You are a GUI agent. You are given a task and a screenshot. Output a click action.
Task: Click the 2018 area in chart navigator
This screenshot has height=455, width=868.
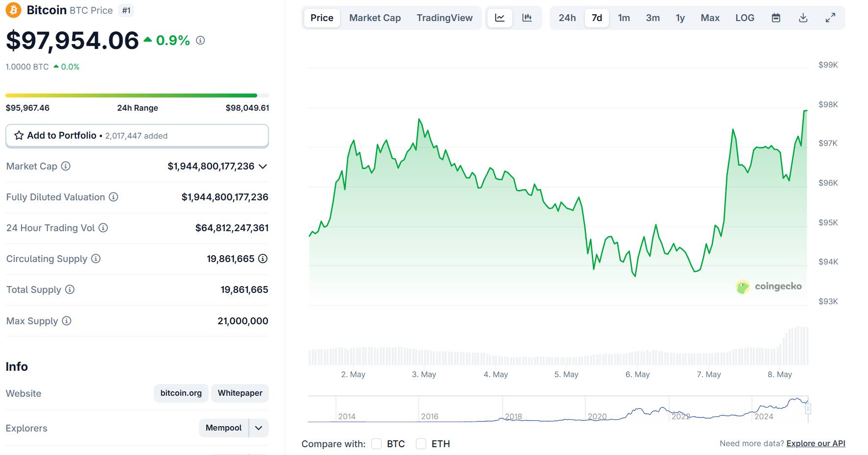(513, 416)
